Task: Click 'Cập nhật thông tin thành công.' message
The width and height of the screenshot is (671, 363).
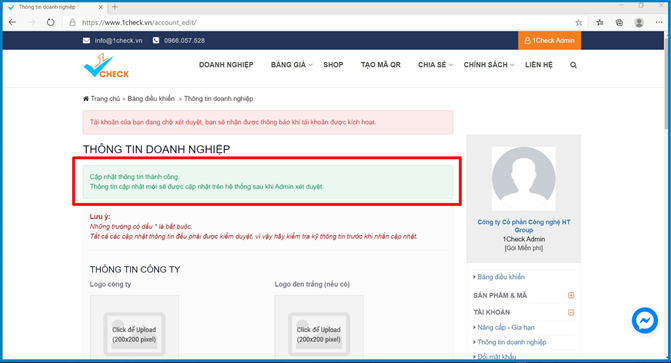Action: click(134, 177)
